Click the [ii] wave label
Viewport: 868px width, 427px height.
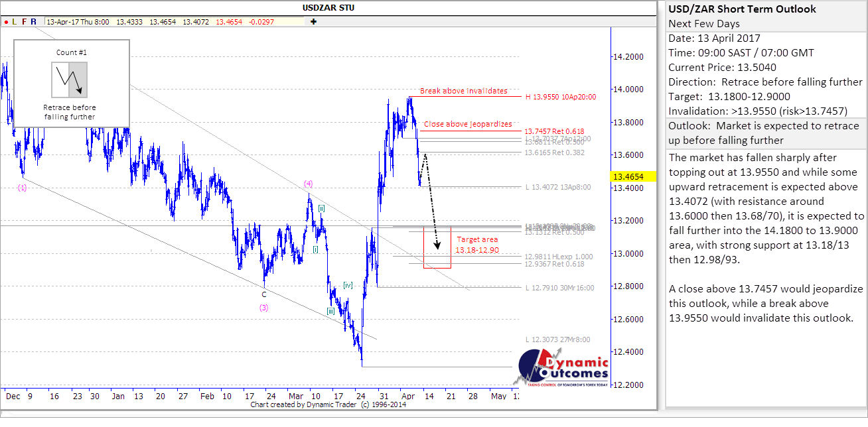pyautogui.click(x=321, y=208)
